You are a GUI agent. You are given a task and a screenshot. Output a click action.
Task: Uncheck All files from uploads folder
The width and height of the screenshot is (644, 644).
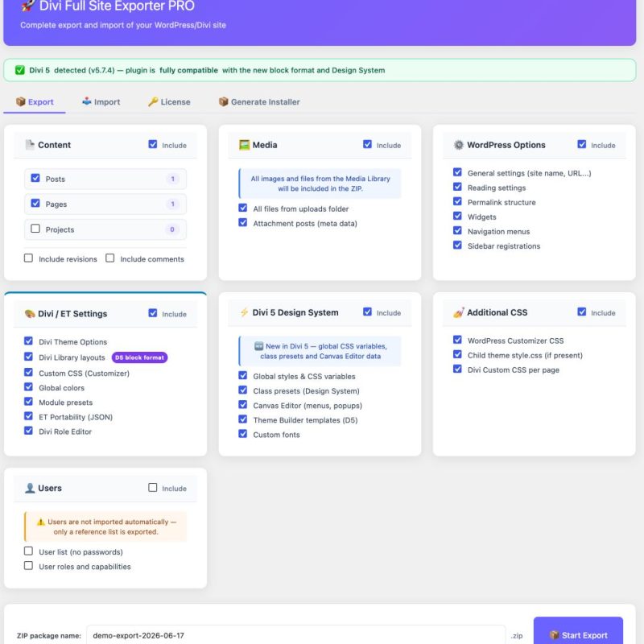click(243, 208)
